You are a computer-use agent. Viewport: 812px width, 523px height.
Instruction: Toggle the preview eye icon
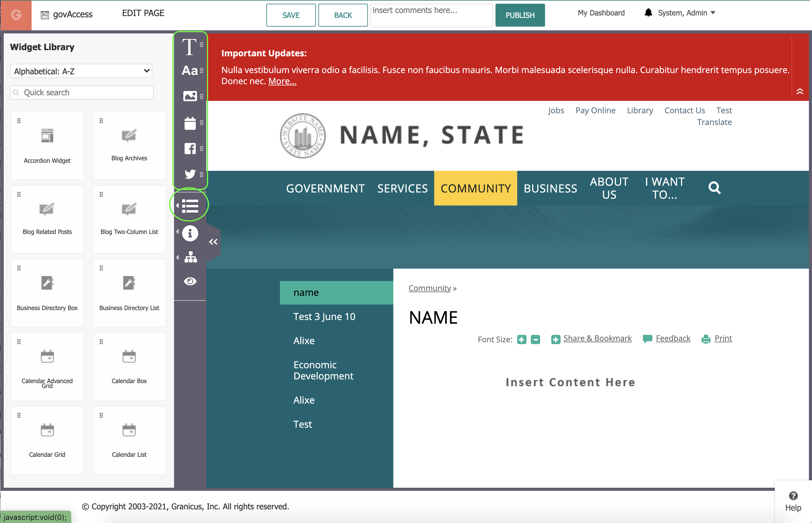[190, 282]
